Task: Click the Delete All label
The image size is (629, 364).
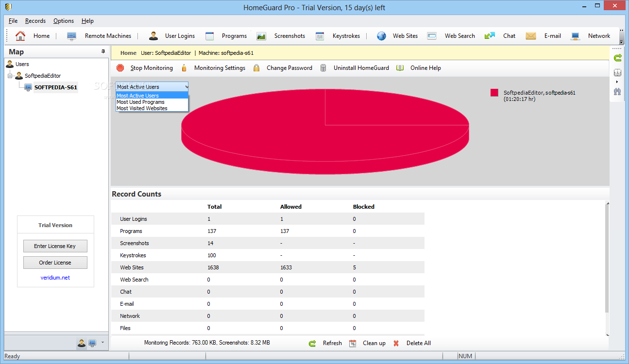Action: pos(419,343)
